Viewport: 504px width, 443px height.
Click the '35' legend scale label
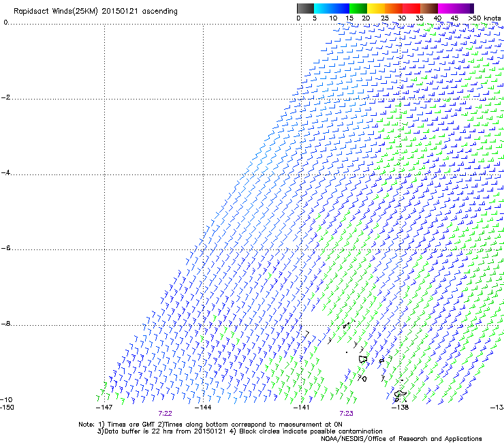pyautogui.click(x=420, y=18)
